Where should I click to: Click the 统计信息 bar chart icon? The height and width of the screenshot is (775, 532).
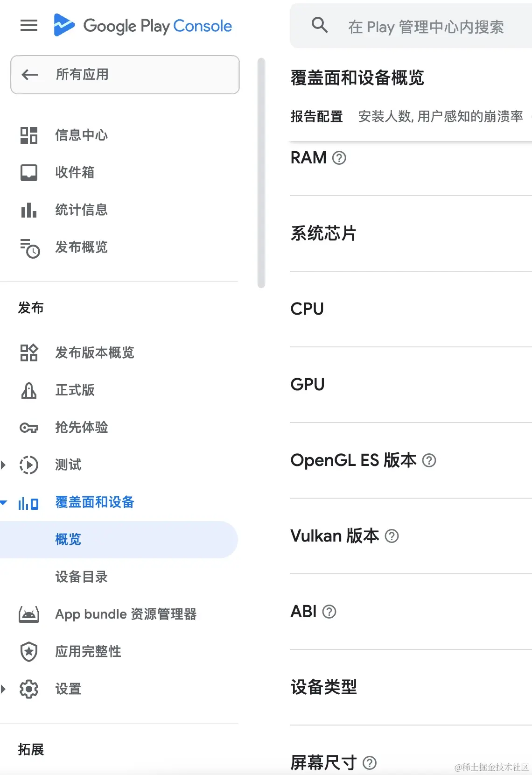(x=29, y=210)
